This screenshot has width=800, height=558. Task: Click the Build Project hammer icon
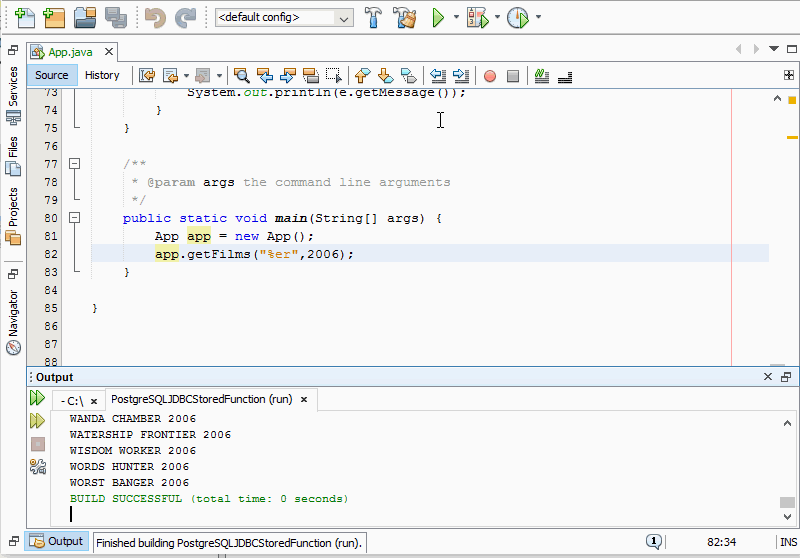point(373,17)
